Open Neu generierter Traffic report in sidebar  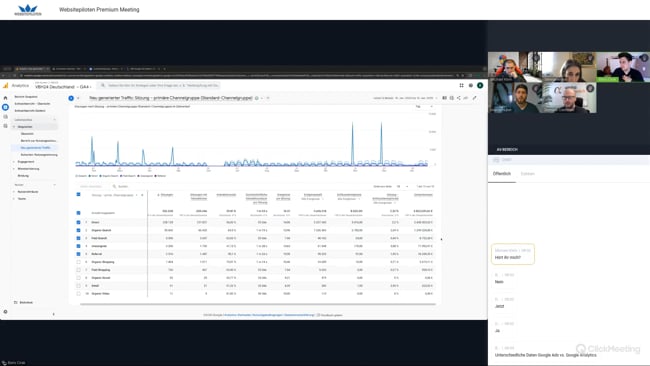tap(36, 148)
